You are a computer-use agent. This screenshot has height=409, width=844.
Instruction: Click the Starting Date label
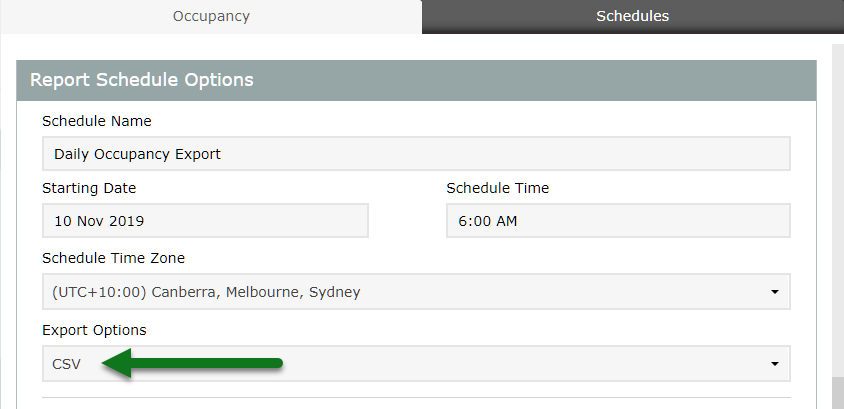click(89, 188)
